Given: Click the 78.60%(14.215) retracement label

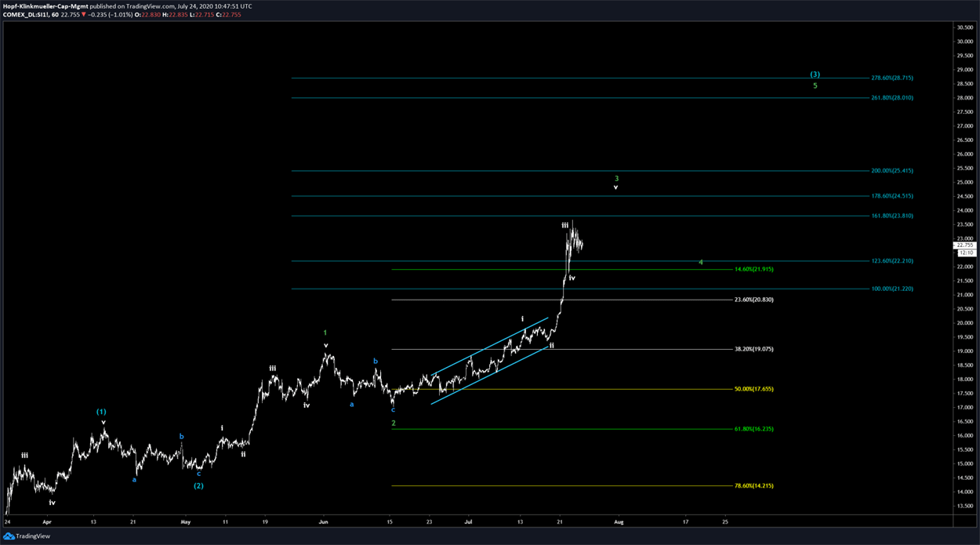Looking at the screenshot, I should click(753, 485).
